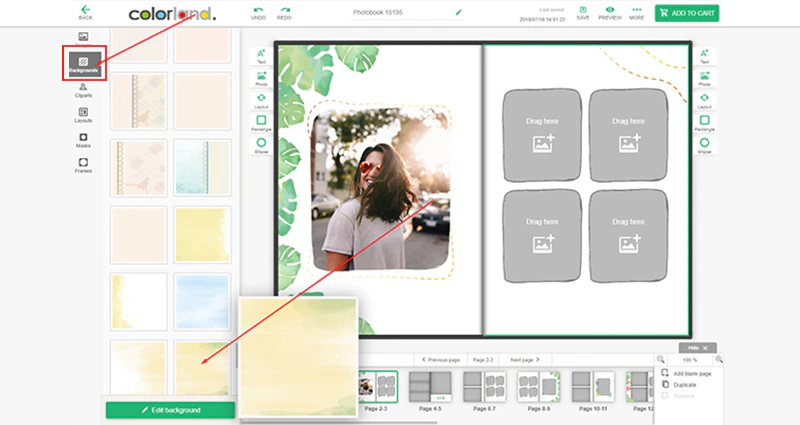Open the Frames sidebar section
The height and width of the screenshot is (425, 800).
point(83,165)
